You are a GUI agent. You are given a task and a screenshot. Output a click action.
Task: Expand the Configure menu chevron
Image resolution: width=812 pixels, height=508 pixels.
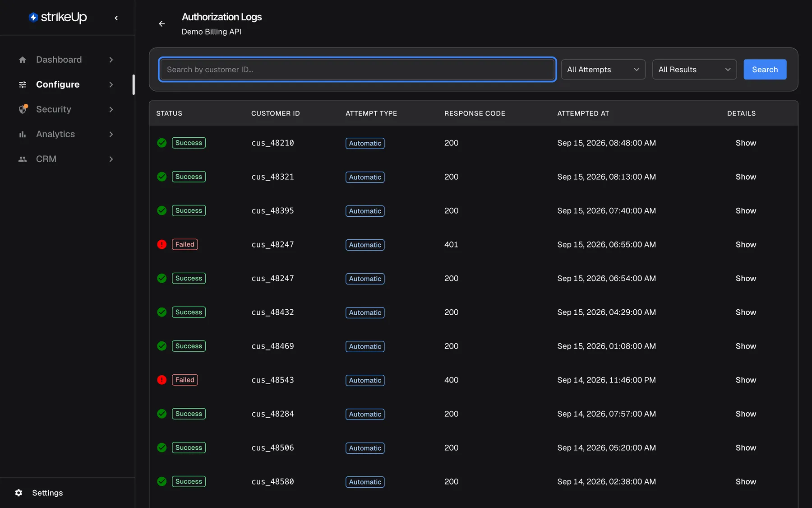[x=111, y=84]
